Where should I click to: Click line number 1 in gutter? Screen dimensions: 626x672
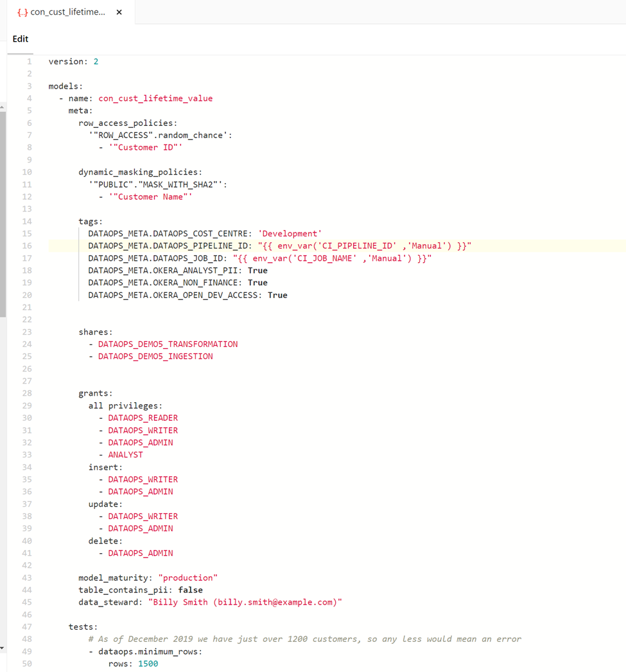(30, 62)
